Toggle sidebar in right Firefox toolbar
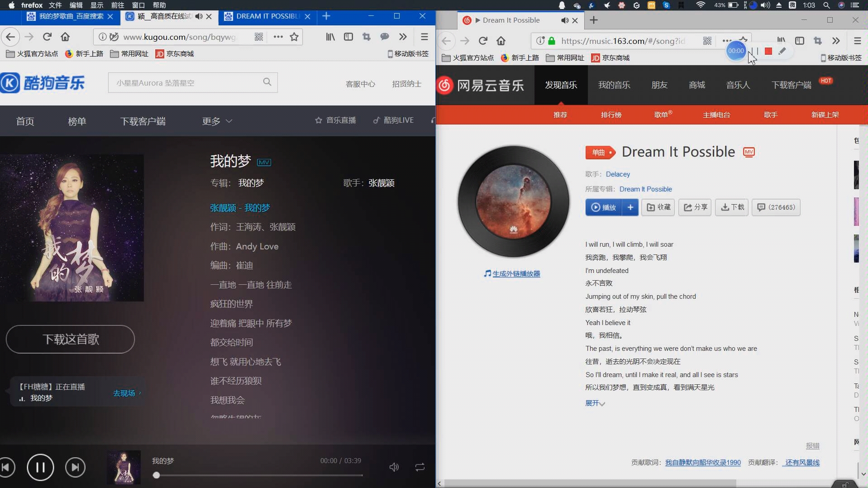This screenshot has width=868, height=488. pos(800,41)
